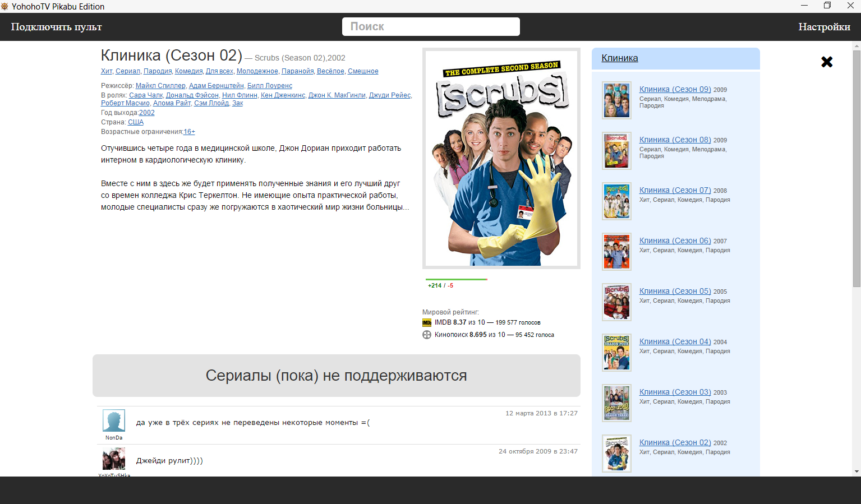Viewport: 861px width, 504px height.
Task: Open Клиника (Сезон 08) link
Action: coord(675,140)
